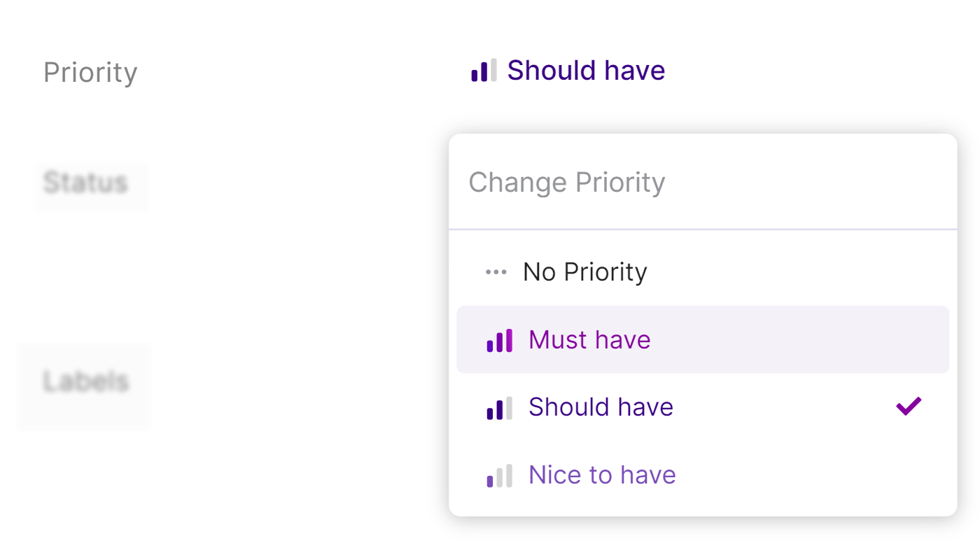Click the two-bar icon in the Should have option

pyautogui.click(x=500, y=408)
